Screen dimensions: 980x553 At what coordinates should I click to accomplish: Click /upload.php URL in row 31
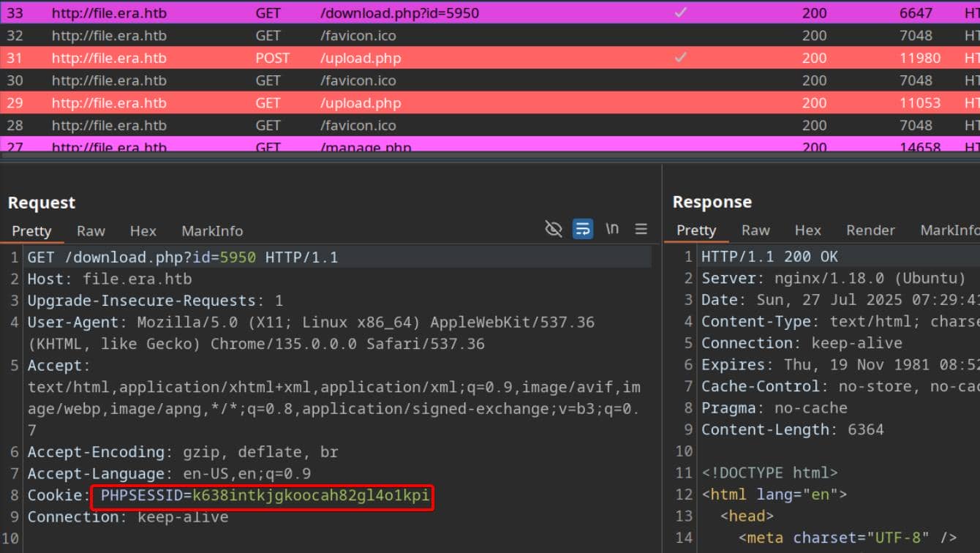(x=361, y=59)
